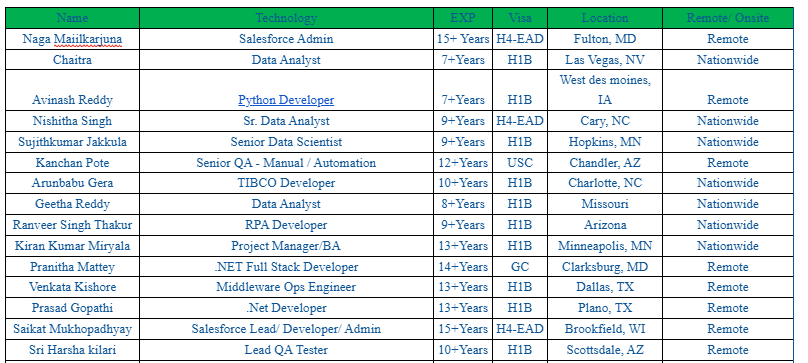The width and height of the screenshot is (808, 363).
Task: Select the Minneapolis, MN cell
Action: (605, 246)
